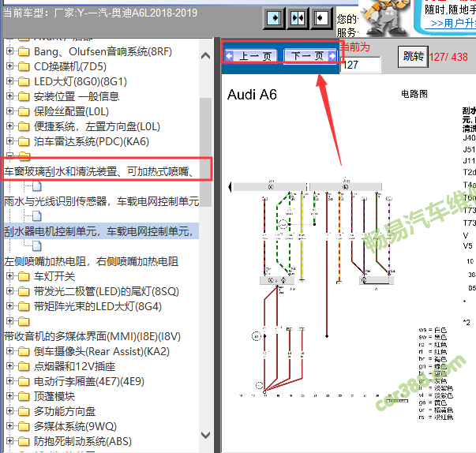Click the folder icon of 带矩阵光束的LED大灯(8G4)
Viewport: 476px width, 453px height.
(x=24, y=307)
